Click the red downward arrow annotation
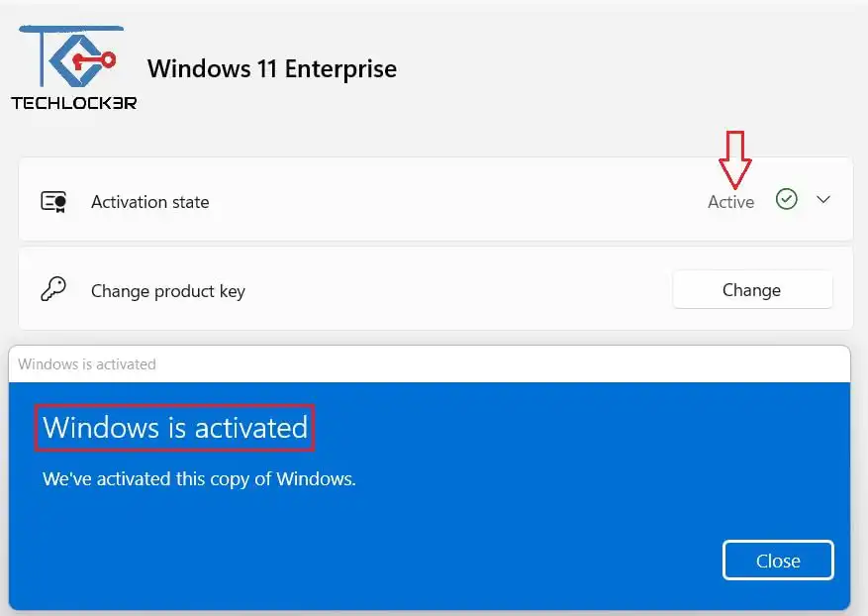This screenshot has height=616, width=868. click(x=735, y=158)
